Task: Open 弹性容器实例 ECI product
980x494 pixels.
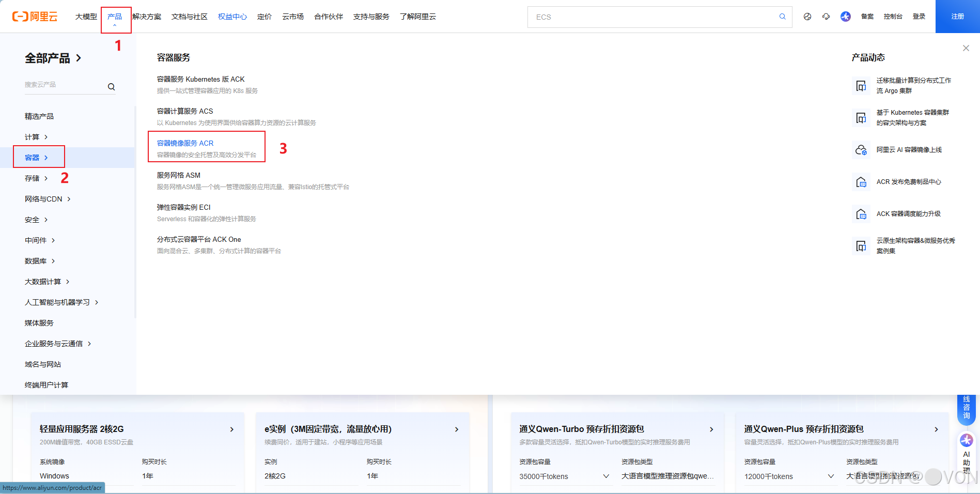Action: (184, 207)
